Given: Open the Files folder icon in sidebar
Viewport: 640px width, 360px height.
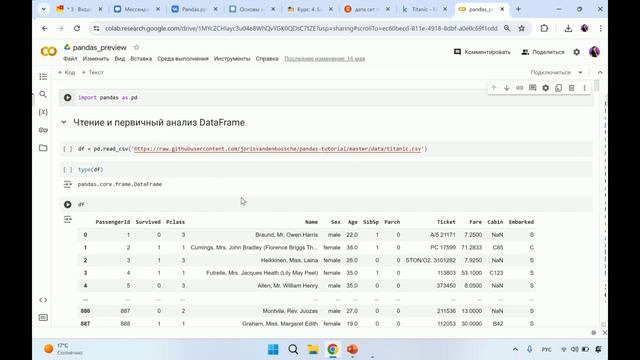Looking at the screenshot, I should (43, 148).
